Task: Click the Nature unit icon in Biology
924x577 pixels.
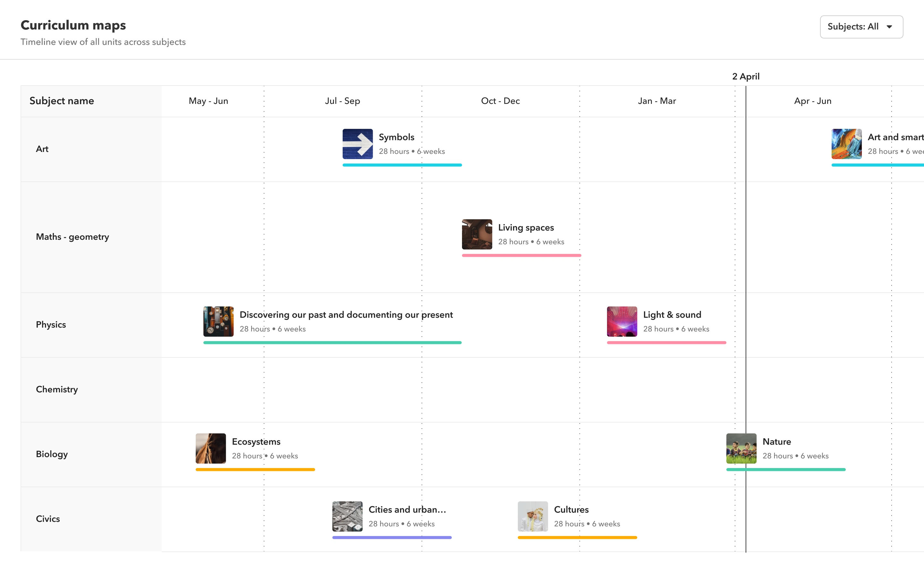Action: [x=741, y=448]
